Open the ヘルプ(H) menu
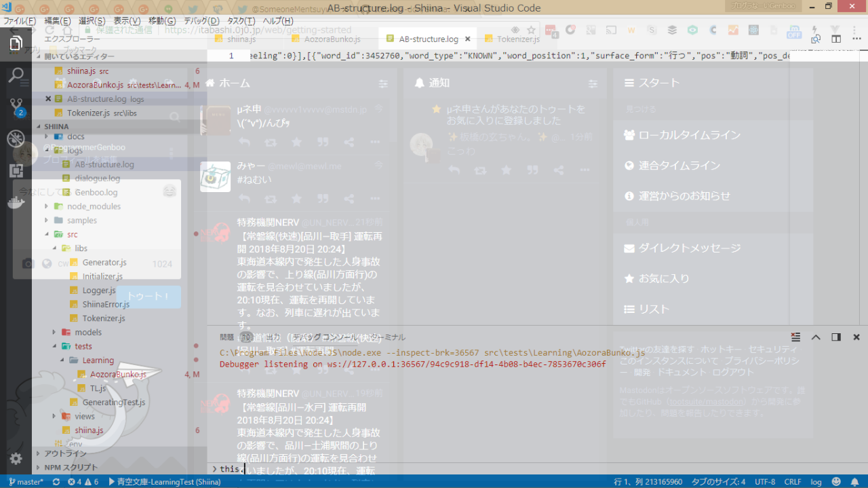The image size is (868, 488). tap(278, 21)
